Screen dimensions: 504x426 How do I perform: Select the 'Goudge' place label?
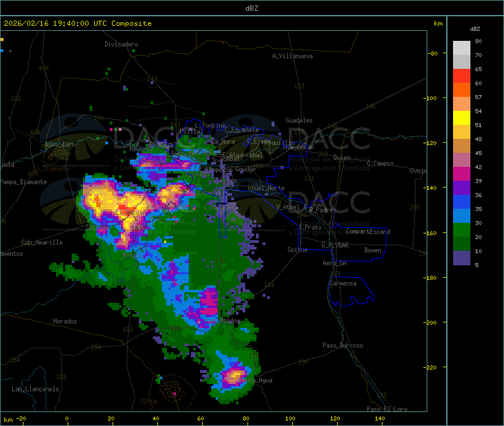point(245,169)
